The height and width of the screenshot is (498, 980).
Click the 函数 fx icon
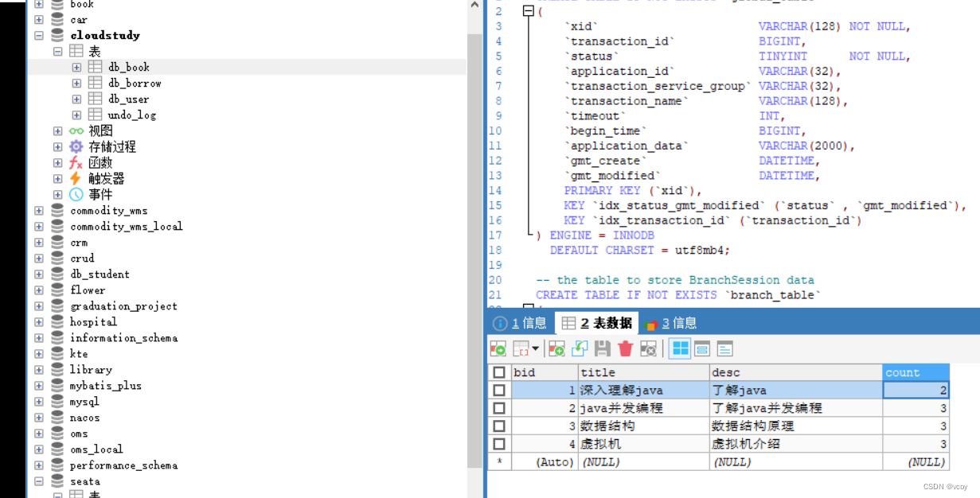(76, 162)
